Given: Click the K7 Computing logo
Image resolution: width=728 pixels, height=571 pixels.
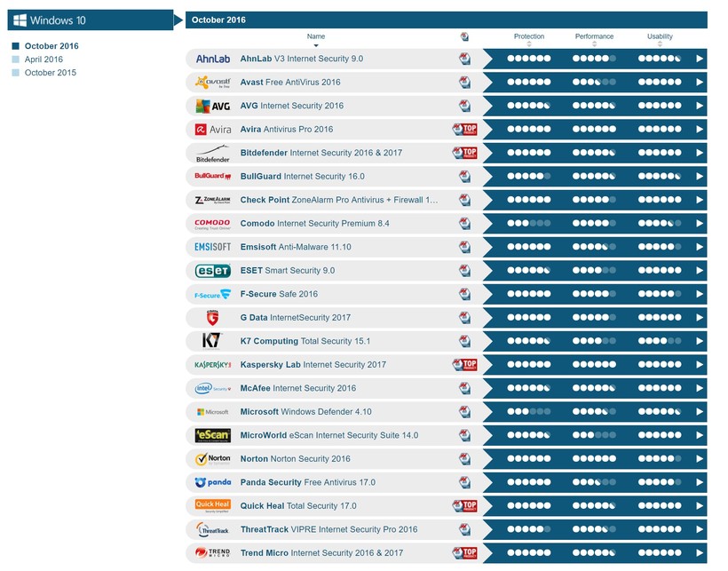Looking at the screenshot, I should click(212, 341).
